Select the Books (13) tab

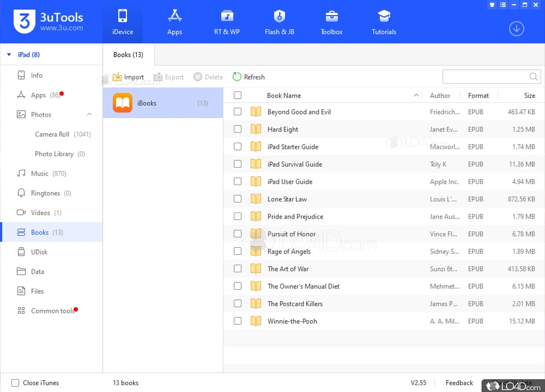click(x=128, y=54)
